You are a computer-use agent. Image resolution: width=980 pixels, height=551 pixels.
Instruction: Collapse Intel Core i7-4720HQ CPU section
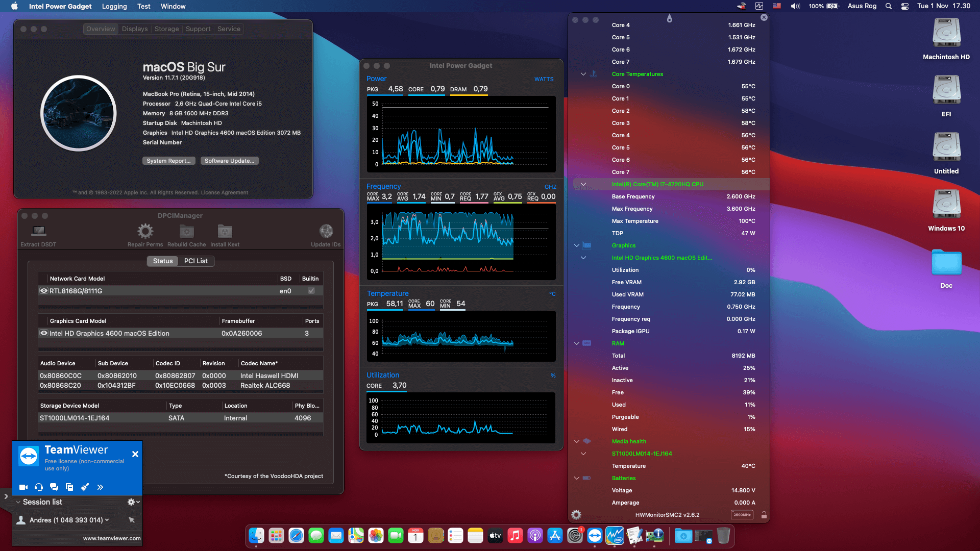click(583, 184)
